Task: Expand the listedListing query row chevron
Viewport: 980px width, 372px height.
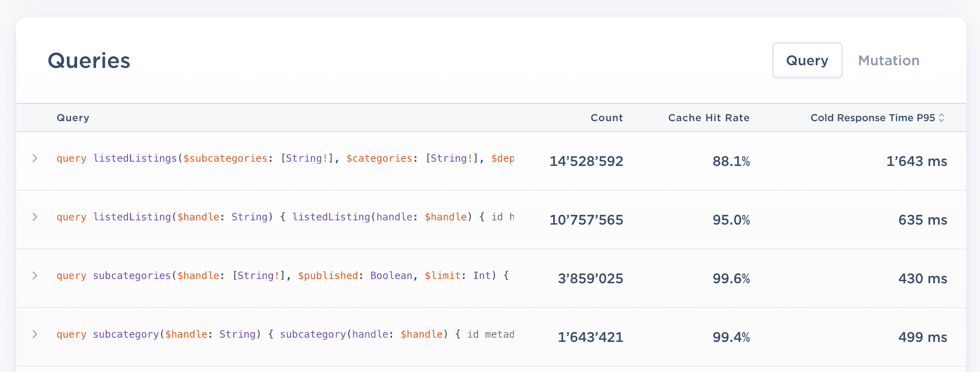Action: 35,217
